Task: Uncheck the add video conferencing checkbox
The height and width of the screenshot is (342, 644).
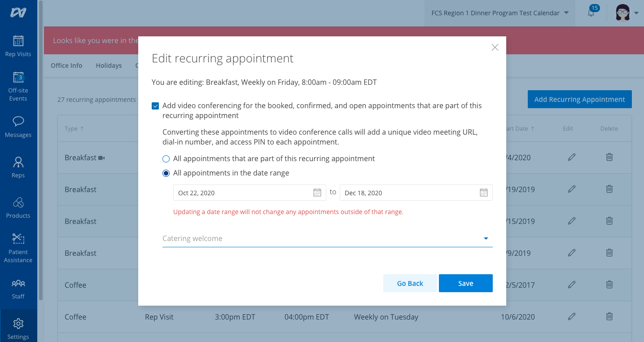Action: pos(155,105)
